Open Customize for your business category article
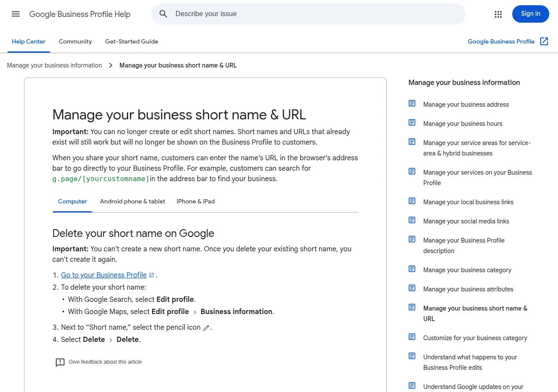558x392 pixels. [475, 338]
